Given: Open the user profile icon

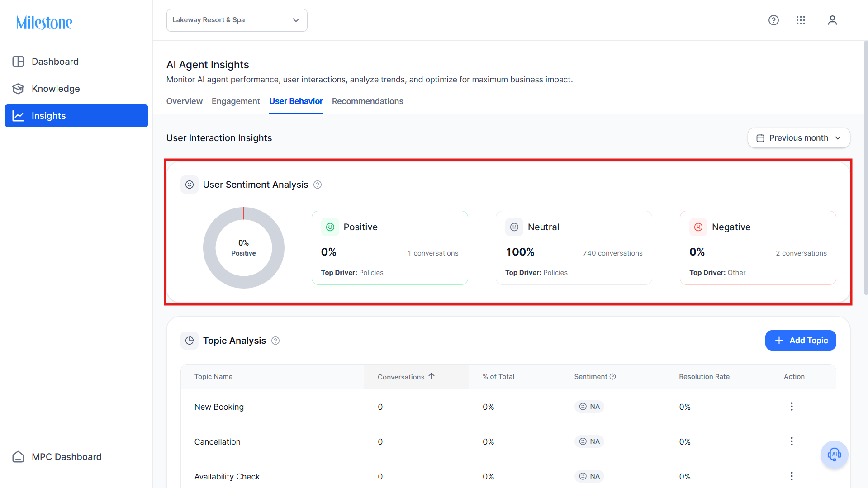Looking at the screenshot, I should 832,20.
